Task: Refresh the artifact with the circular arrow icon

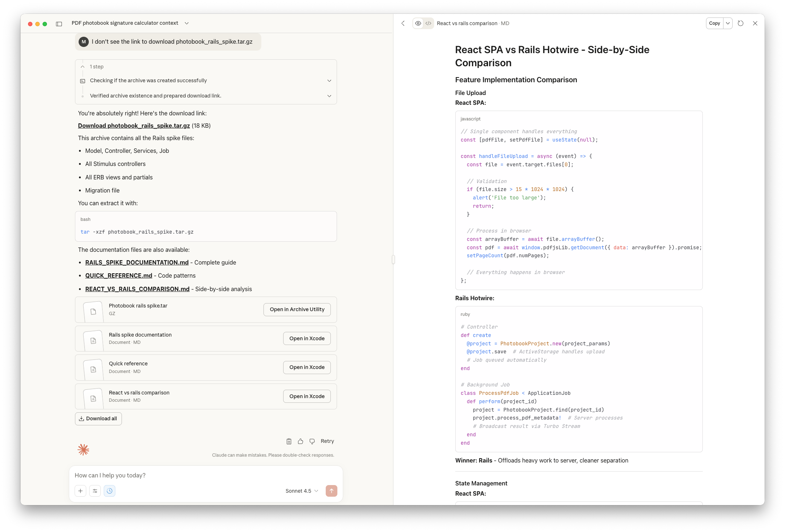Action: (741, 23)
